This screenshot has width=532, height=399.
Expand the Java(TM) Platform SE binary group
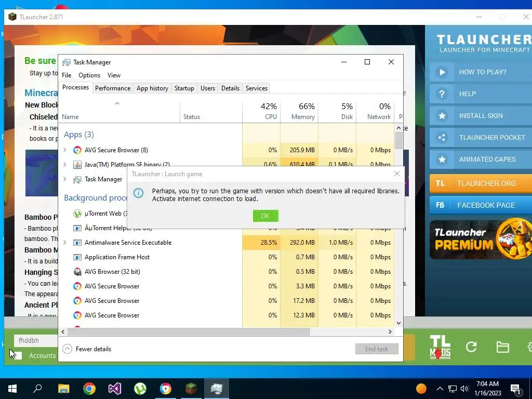click(65, 165)
